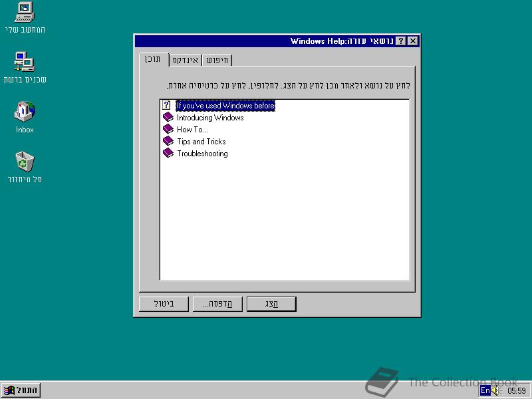The width and height of the screenshot is (532, 399).
Task: Click the 05:59 clock in the taskbar
Action: [x=517, y=391]
